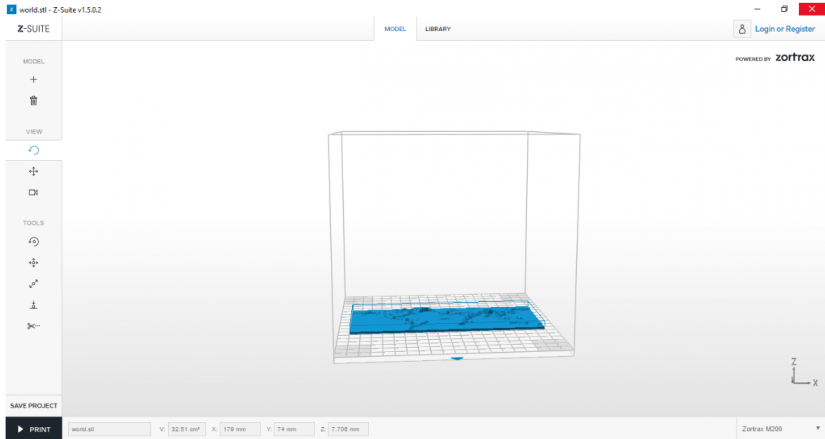This screenshot has width=825, height=439.
Task: Click the Z-Suite app icon in title bar
Action: click(x=11, y=9)
